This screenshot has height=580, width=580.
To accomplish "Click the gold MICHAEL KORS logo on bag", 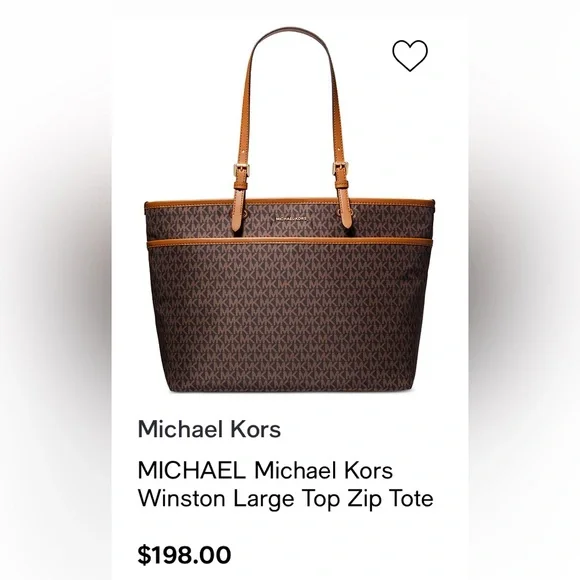I will [291, 219].
